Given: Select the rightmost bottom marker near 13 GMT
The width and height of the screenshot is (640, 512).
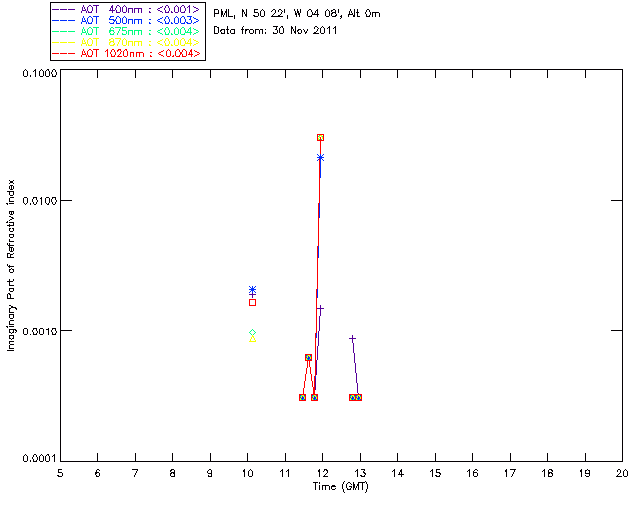Looking at the screenshot, I should (358, 397).
